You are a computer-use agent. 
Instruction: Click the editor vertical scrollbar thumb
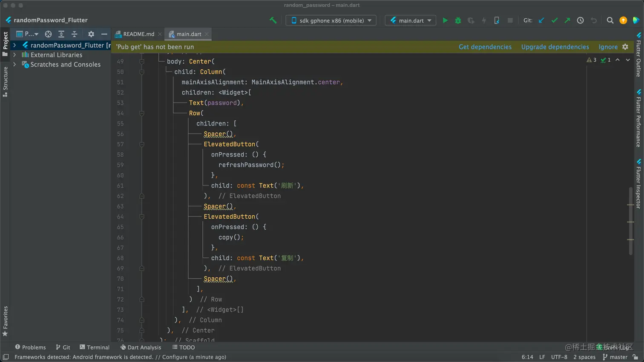click(631, 221)
